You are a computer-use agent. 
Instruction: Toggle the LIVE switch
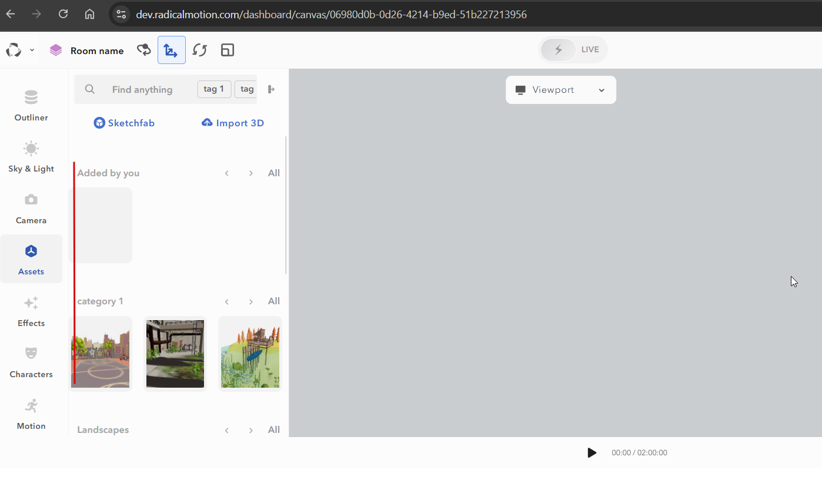[x=573, y=49]
